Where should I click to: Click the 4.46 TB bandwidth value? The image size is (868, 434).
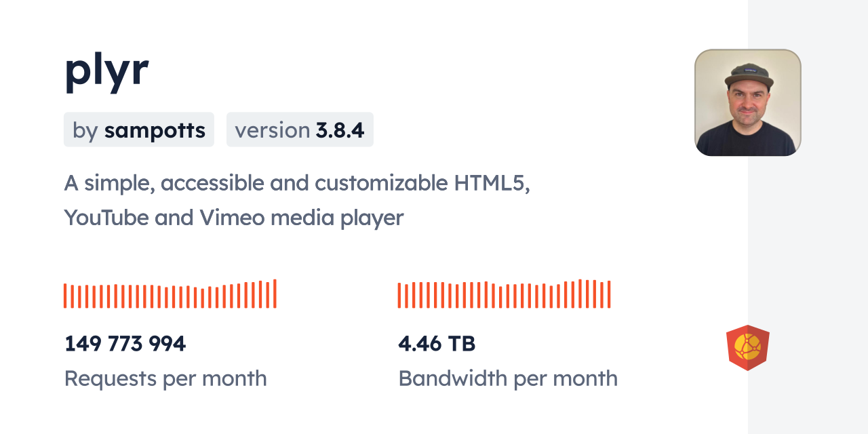(437, 344)
